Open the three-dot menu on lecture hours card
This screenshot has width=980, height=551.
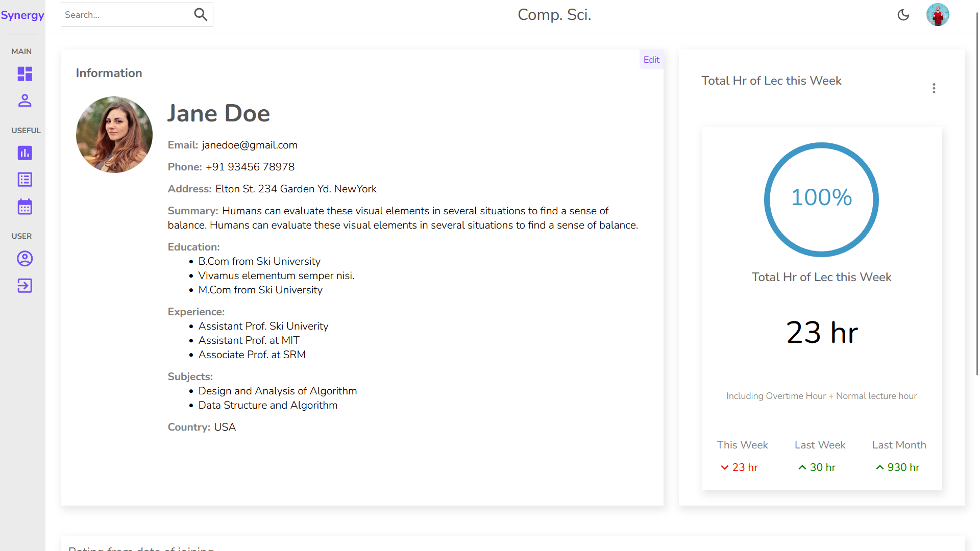(x=934, y=88)
